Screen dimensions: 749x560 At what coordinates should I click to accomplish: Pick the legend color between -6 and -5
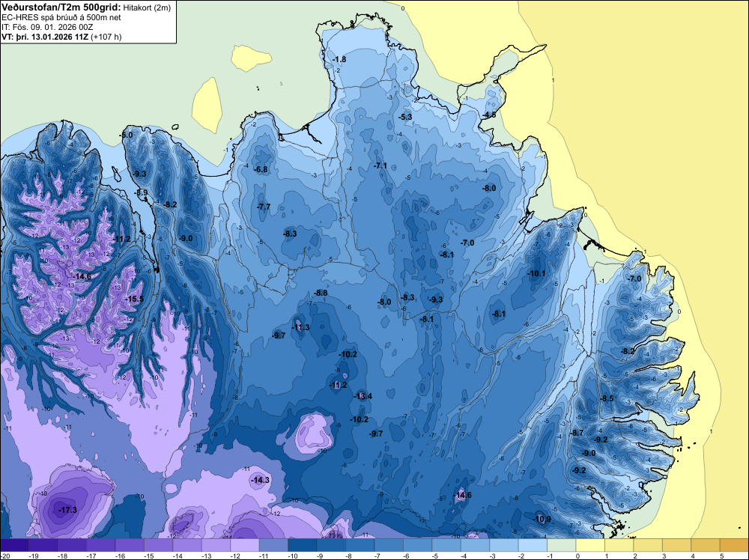417,545
